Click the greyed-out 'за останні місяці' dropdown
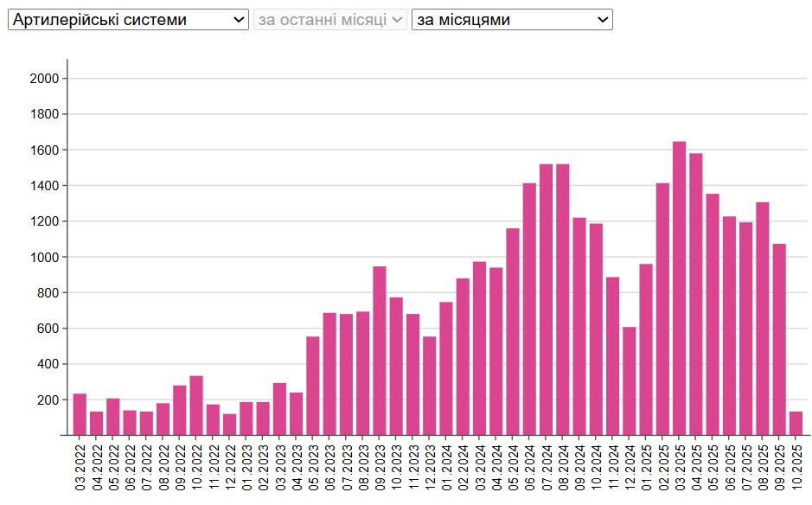This screenshot has height=505, width=812. [330, 19]
